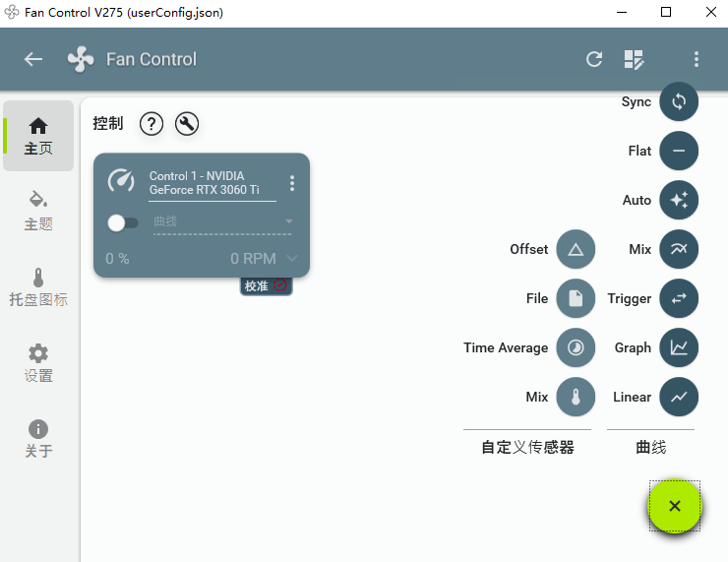Screen dimensions: 728x562
Task: Add a Flat curve
Action: 679,151
